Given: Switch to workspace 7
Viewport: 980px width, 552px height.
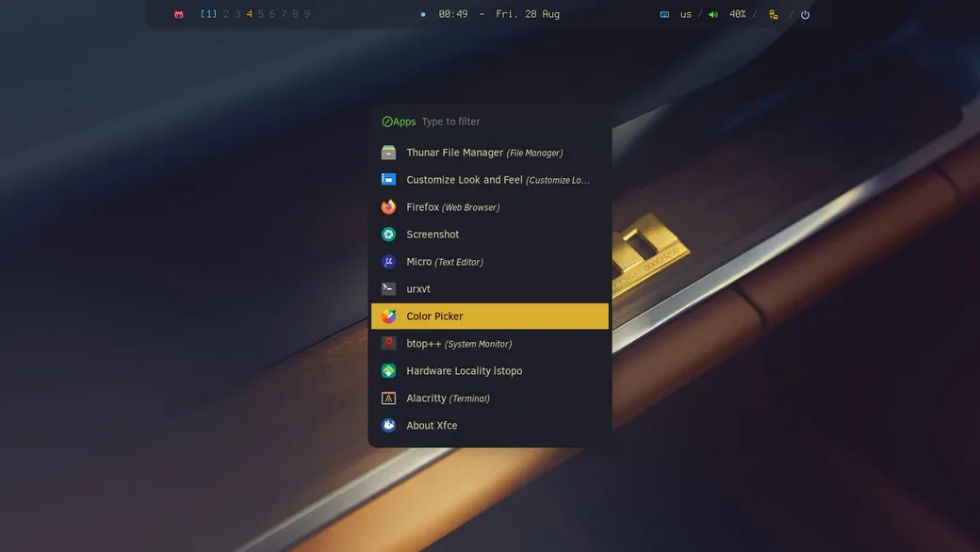Looking at the screenshot, I should (284, 14).
